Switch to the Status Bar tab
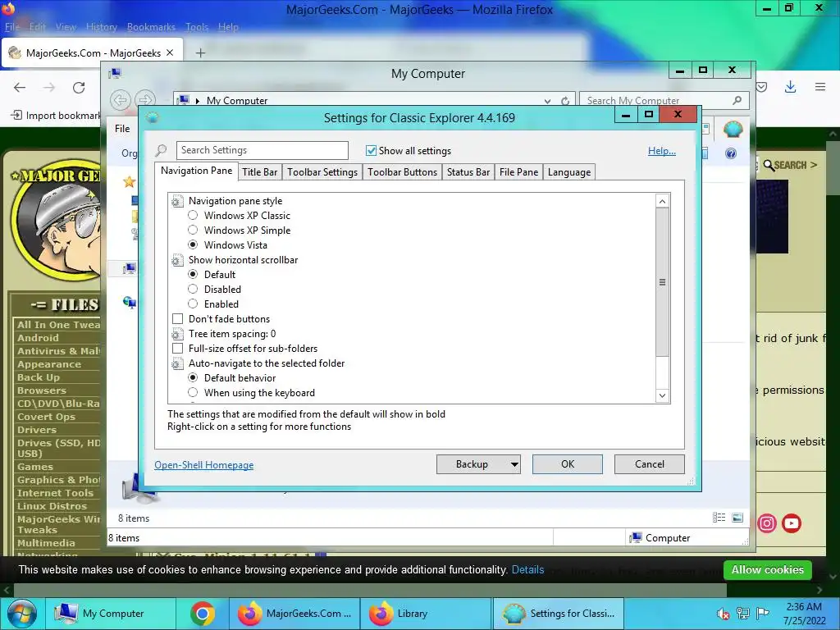Image resolution: width=840 pixels, height=630 pixels. click(468, 172)
